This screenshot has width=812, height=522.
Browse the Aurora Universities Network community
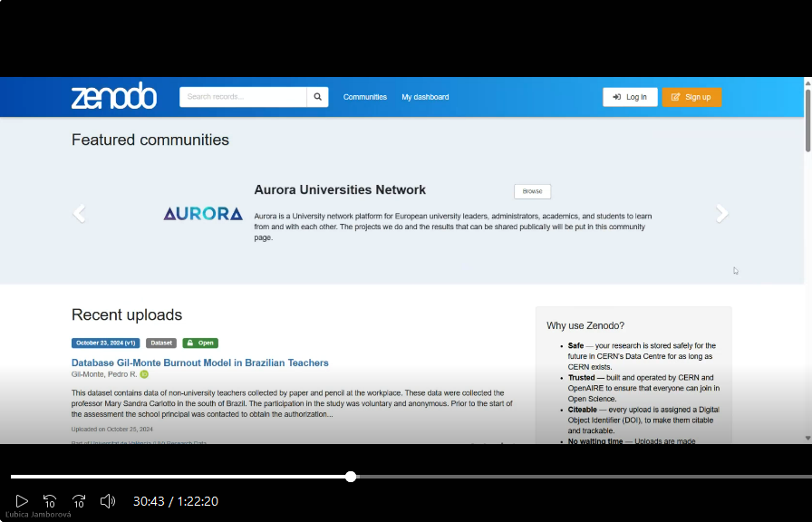click(532, 191)
